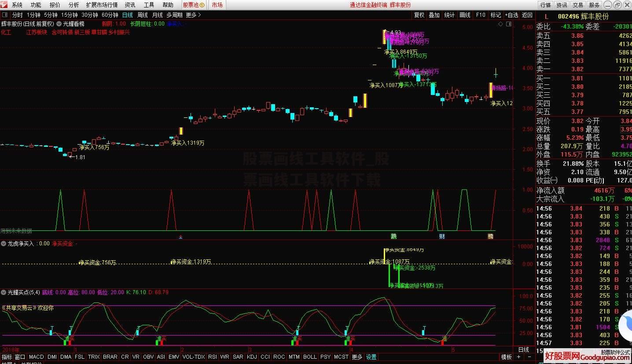
Task: Click the circular icon before 光耀买点 indicator
Action: coord(4,292)
